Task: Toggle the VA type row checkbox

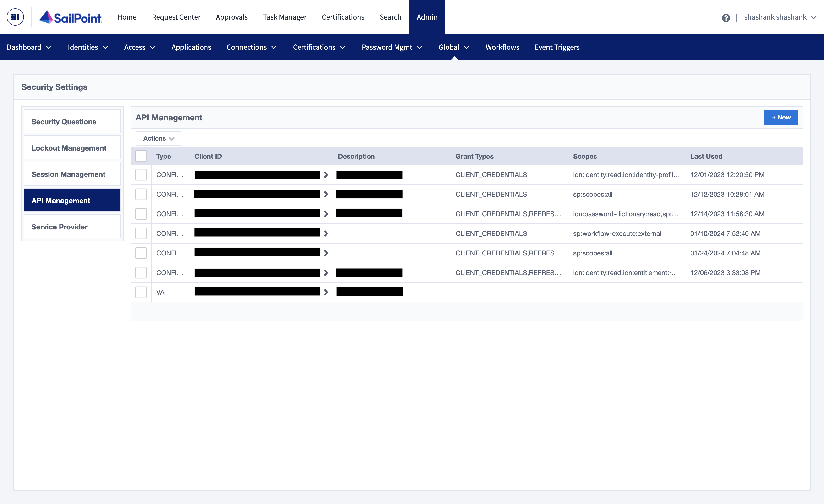Action: (141, 292)
